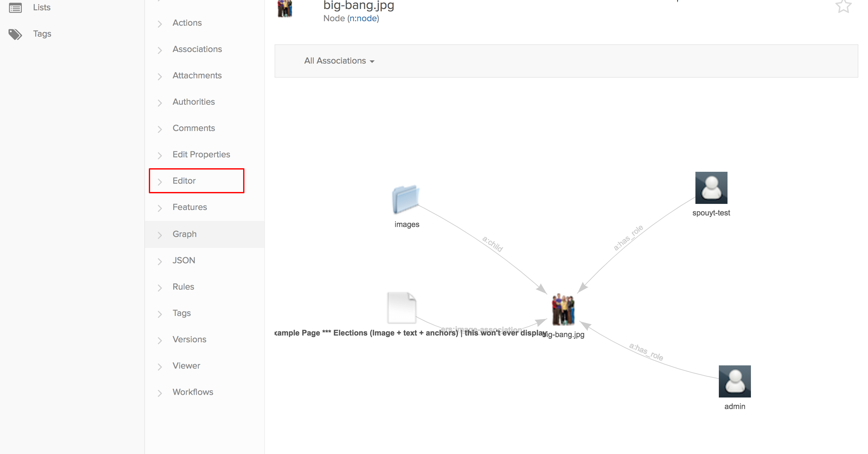Open the Associations page
The height and width of the screenshot is (454, 868).
(x=197, y=49)
